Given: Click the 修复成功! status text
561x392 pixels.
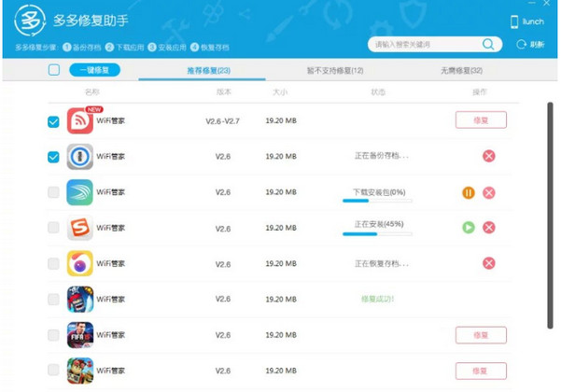Looking at the screenshot, I should [x=377, y=299].
